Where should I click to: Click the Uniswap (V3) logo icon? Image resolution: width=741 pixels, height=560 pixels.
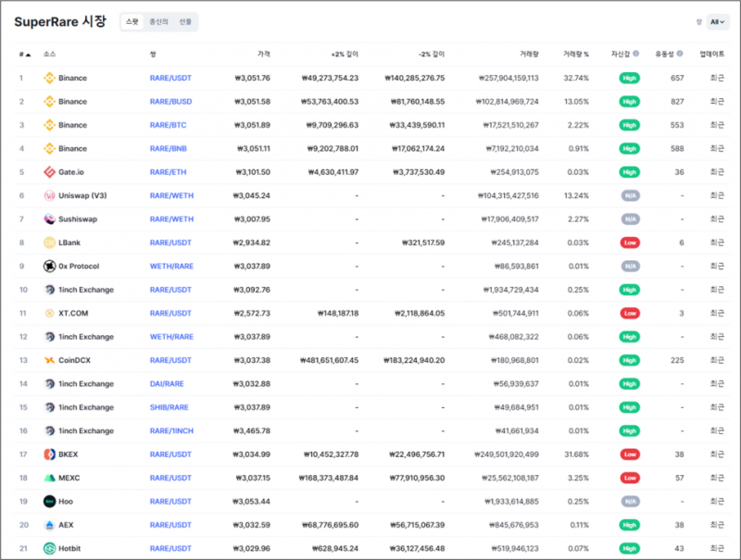[49, 195]
